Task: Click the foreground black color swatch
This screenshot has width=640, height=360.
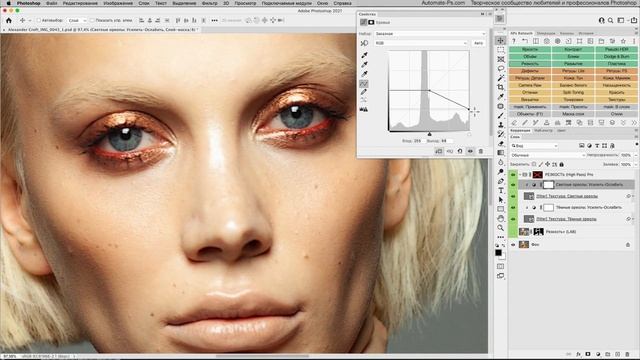Action: click(498, 253)
